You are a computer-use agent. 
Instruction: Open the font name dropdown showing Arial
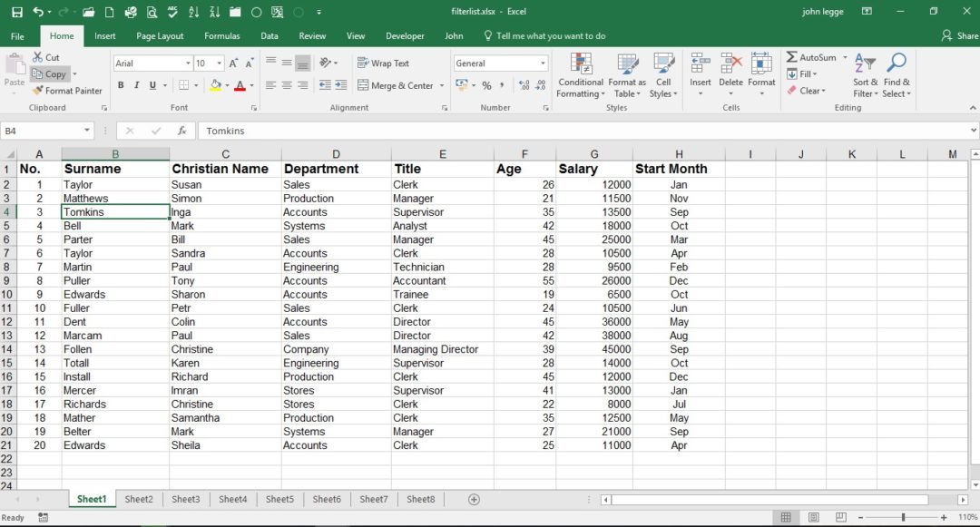click(188, 63)
